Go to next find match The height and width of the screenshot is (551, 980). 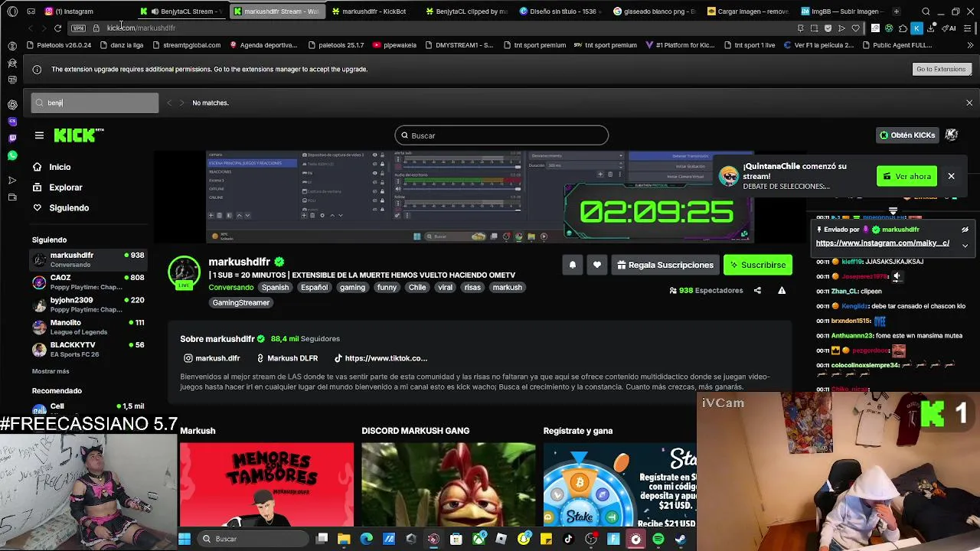[x=181, y=103]
